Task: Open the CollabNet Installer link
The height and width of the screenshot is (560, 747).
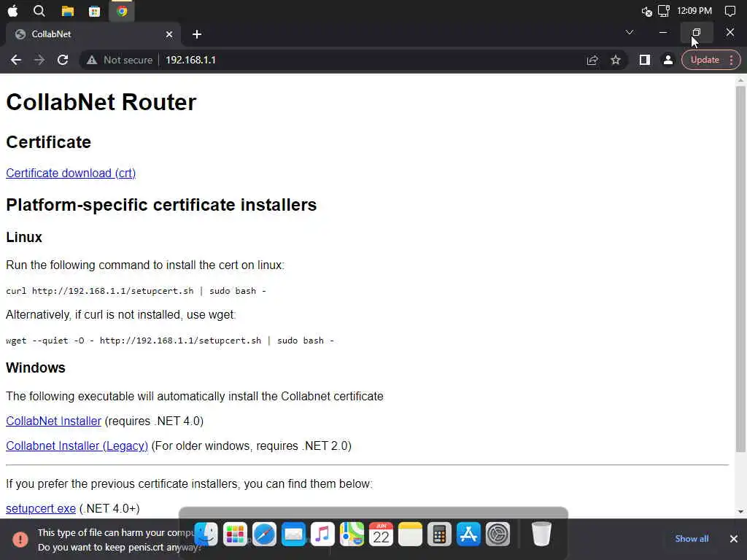Action: click(x=53, y=421)
